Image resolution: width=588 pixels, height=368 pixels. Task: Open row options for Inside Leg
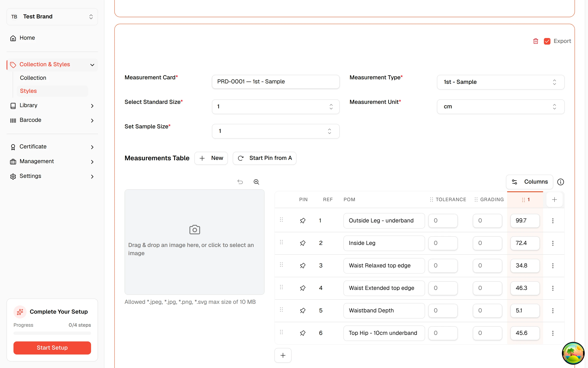coord(553,243)
